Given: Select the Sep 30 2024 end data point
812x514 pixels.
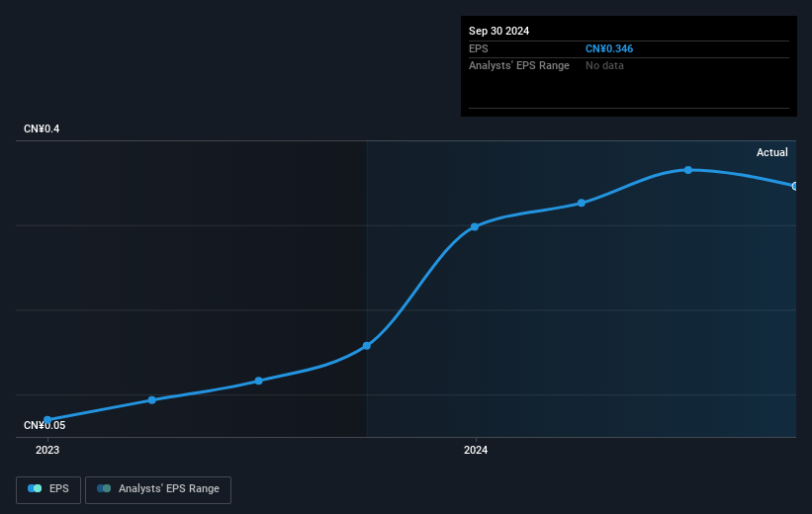Looking at the screenshot, I should tap(795, 186).
